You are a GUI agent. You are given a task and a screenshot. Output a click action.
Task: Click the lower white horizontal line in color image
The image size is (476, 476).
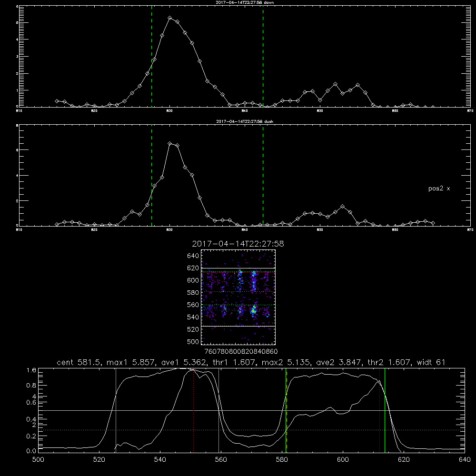[238, 326]
